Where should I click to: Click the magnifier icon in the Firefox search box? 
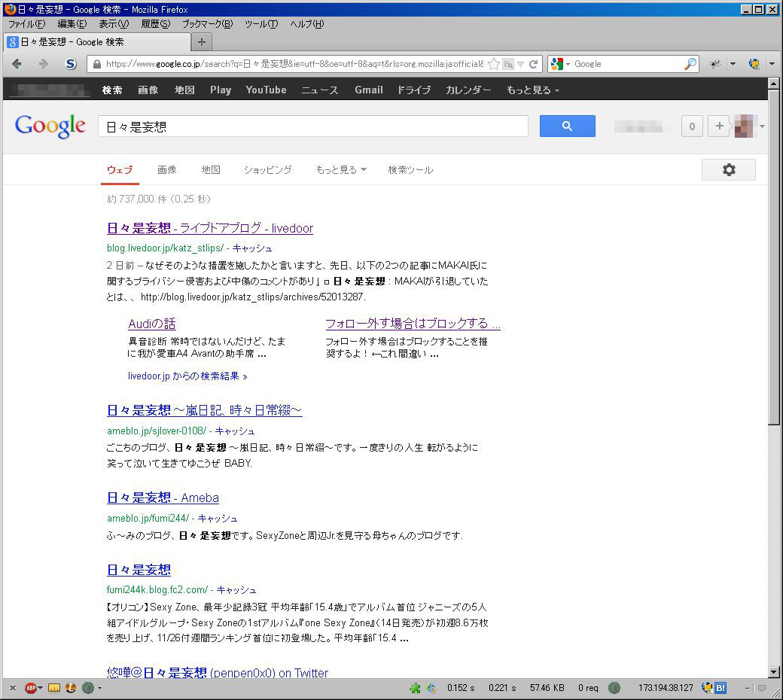(x=690, y=64)
